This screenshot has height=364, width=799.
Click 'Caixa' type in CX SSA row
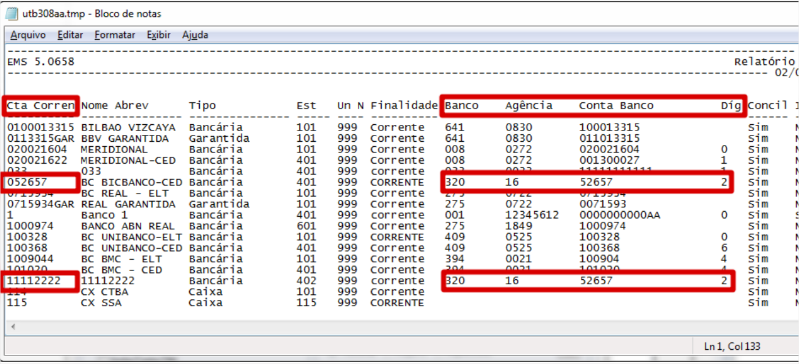point(205,303)
